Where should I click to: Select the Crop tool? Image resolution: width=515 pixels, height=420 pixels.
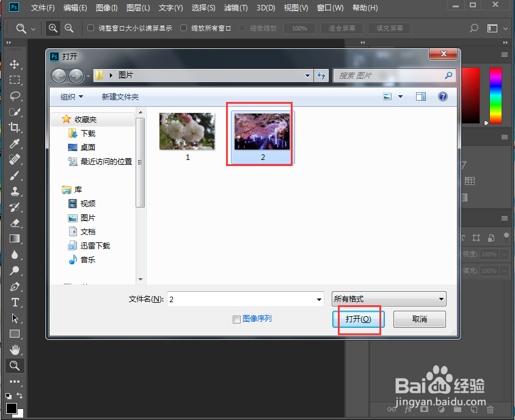pos(15,128)
